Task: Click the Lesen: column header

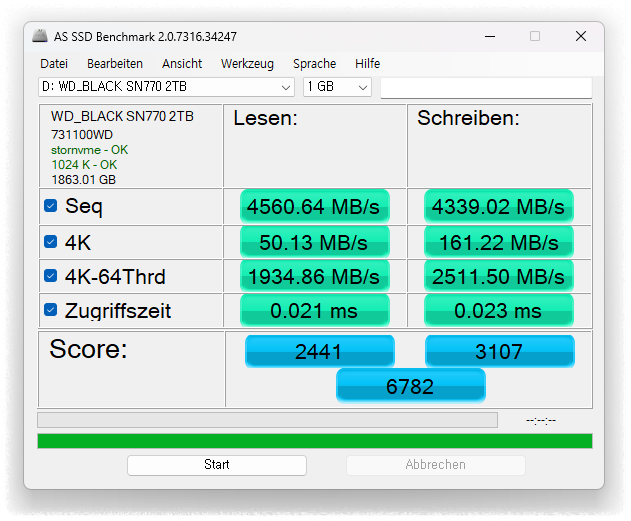Action: 266,118
